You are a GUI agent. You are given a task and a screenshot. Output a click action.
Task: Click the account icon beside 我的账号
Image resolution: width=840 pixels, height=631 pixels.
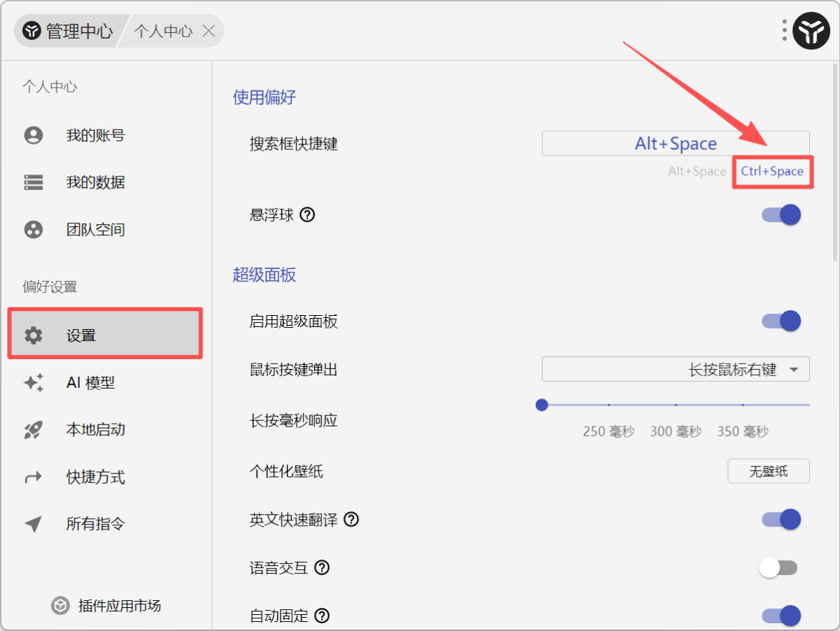pos(34,135)
